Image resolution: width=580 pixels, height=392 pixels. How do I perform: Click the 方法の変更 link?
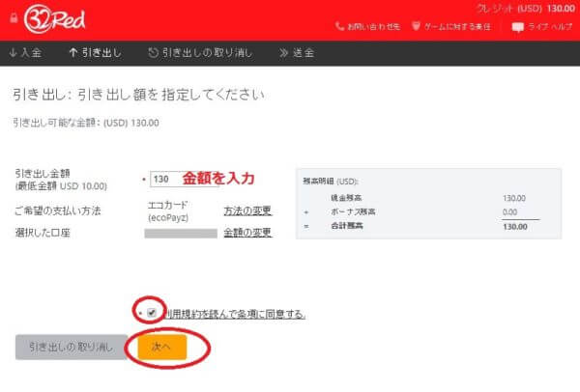[x=247, y=210]
